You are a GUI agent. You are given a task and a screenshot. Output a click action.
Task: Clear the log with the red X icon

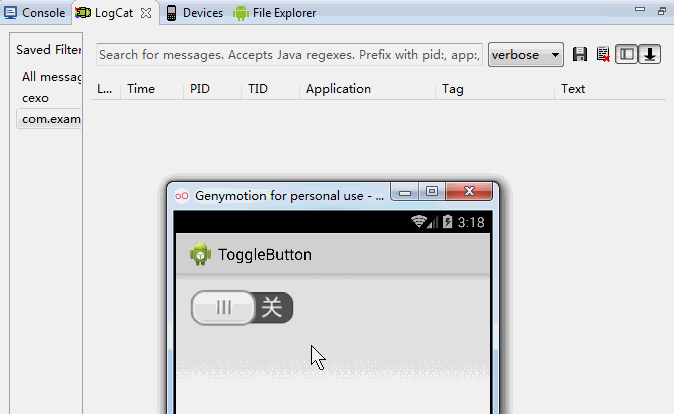click(x=603, y=54)
